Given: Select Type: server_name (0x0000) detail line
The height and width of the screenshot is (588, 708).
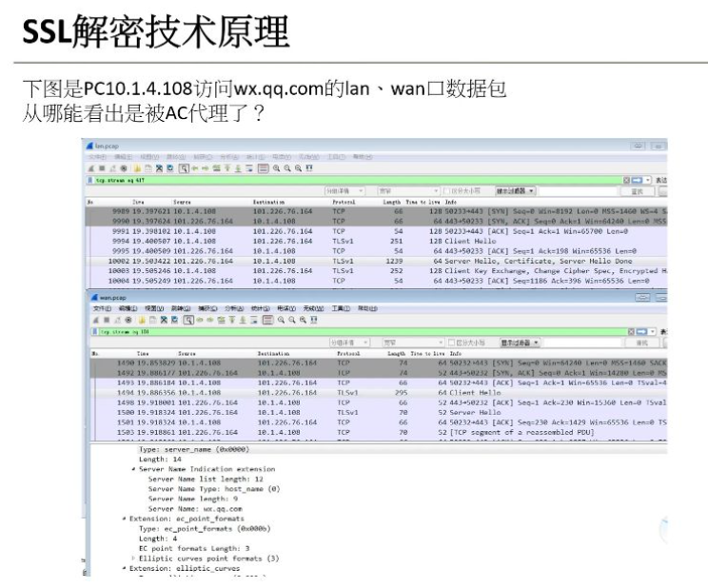Looking at the screenshot, I should 194,449.
